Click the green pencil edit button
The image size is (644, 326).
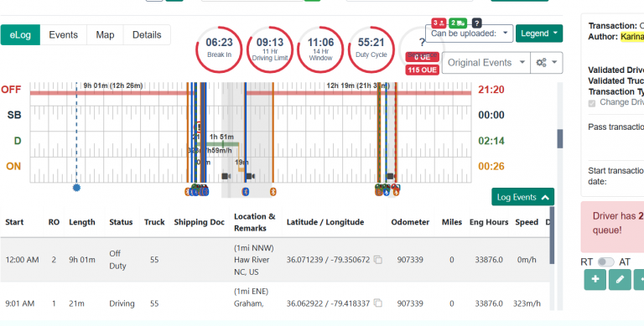coord(620,279)
